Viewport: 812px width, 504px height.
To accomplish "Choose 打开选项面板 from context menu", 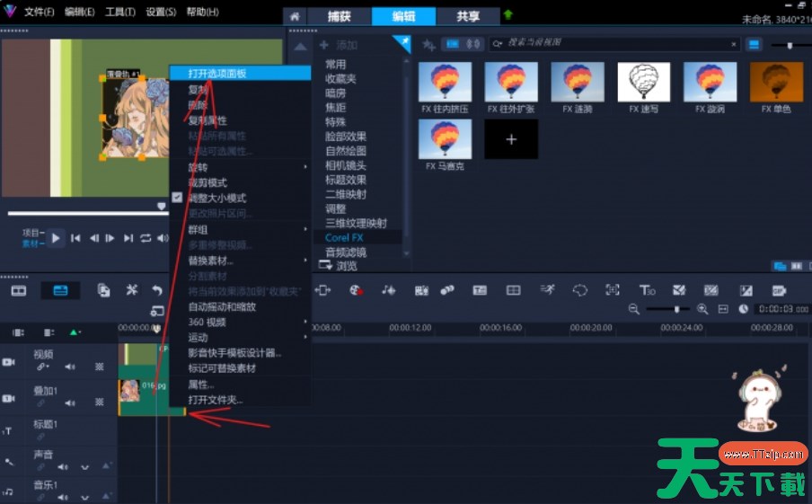I will 241,74.
